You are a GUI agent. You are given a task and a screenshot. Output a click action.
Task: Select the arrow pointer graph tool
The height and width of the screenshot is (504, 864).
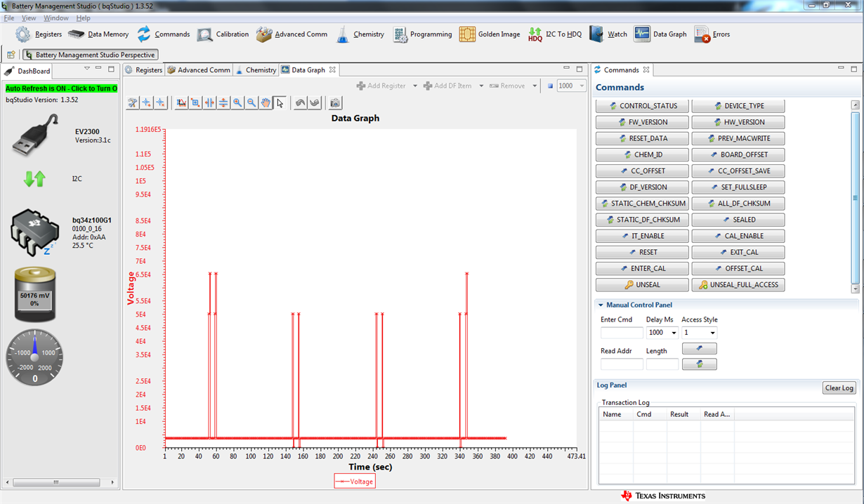(x=280, y=102)
